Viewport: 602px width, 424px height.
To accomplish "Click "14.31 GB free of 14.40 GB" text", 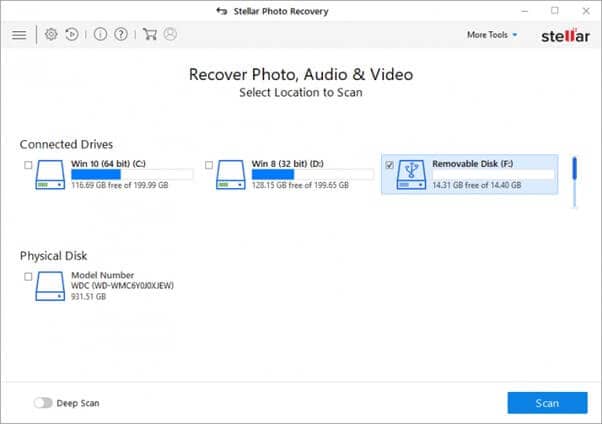I will (477, 185).
